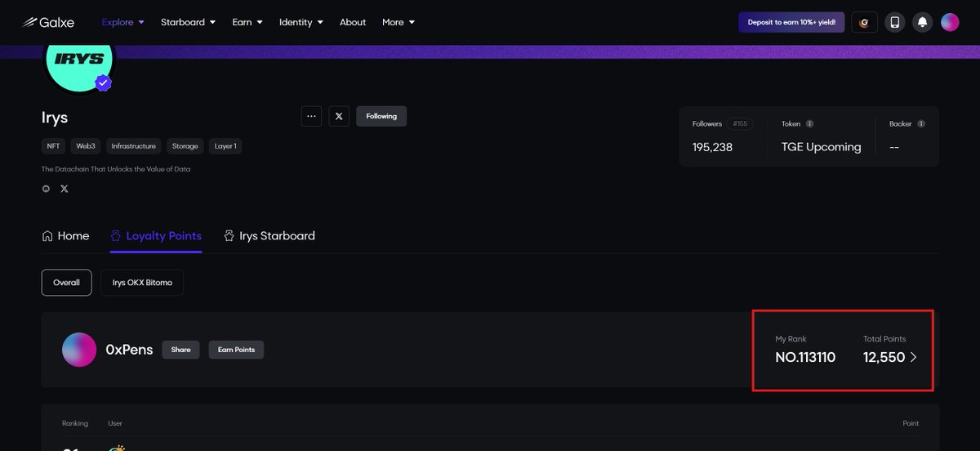Click the #155 followers rank badge
Screen dimensions: 980x451
(x=741, y=123)
